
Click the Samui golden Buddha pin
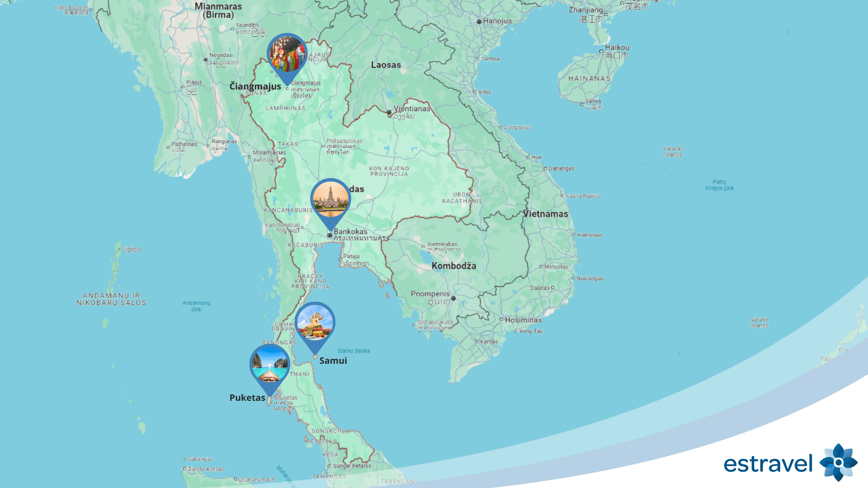pos(315,323)
